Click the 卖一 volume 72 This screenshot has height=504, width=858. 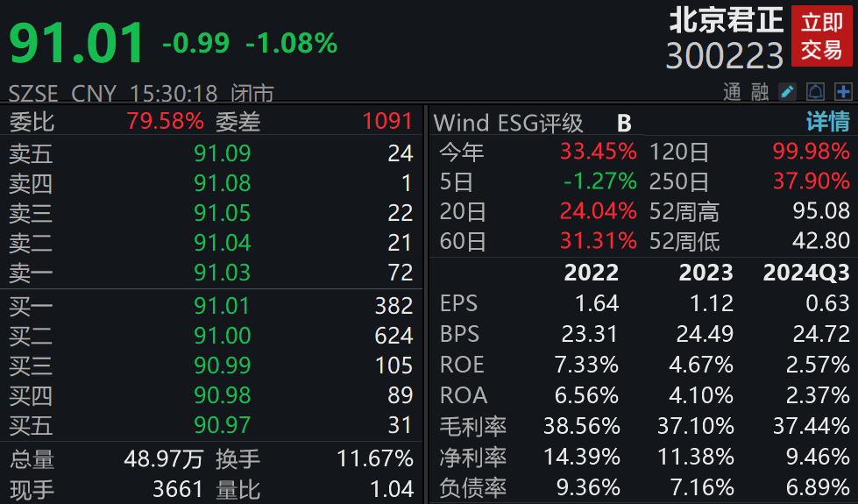(401, 273)
